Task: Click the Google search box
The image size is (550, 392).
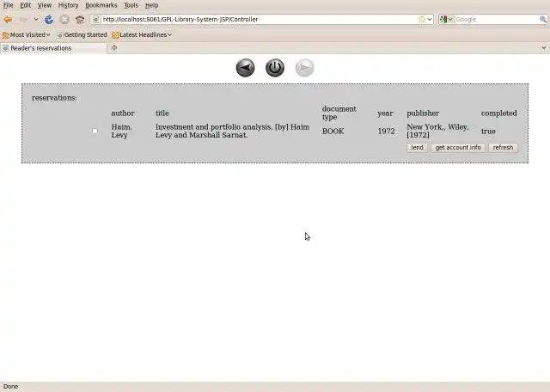Action: 497,19
